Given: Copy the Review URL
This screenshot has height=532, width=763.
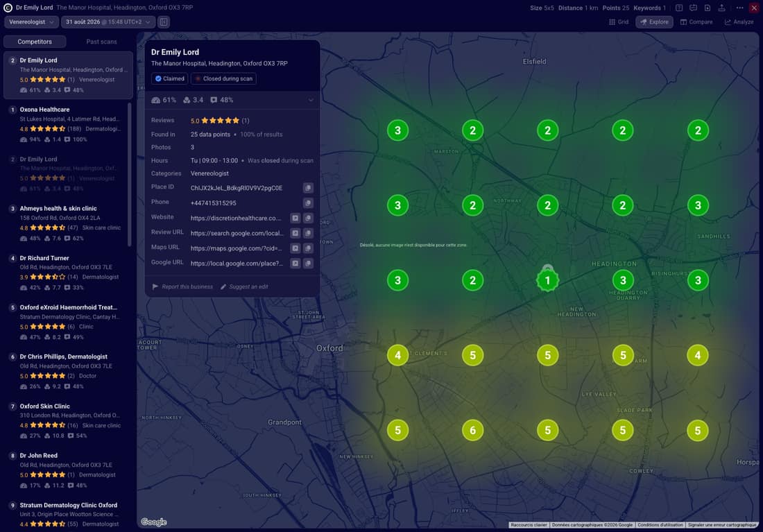Looking at the screenshot, I should pyautogui.click(x=308, y=233).
